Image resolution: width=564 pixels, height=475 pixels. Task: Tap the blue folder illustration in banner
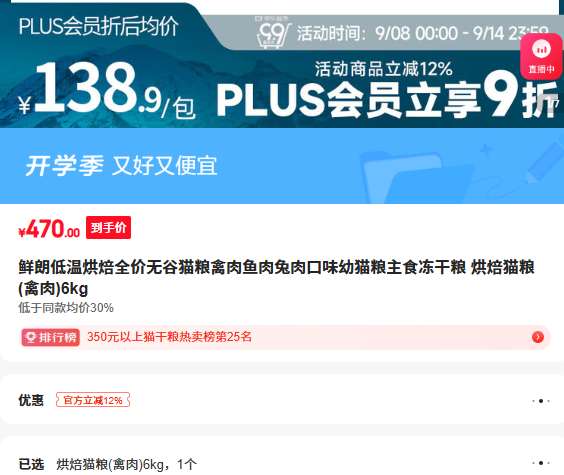[x=417, y=177]
